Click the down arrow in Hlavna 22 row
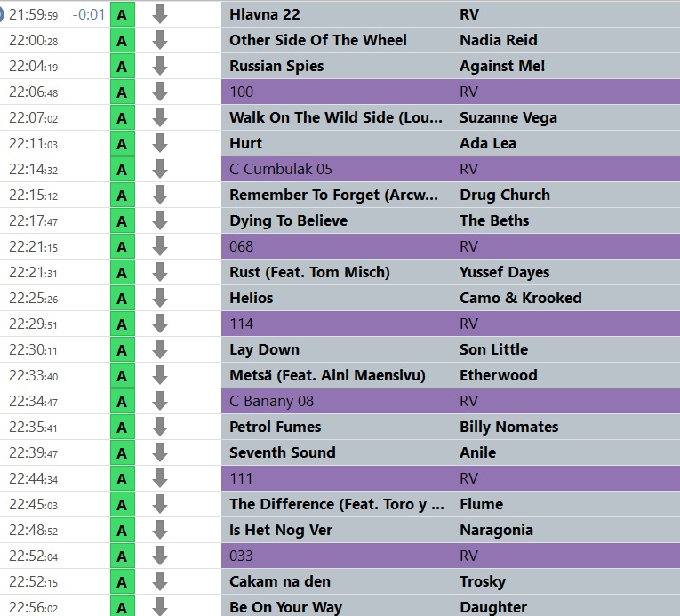 [160, 14]
